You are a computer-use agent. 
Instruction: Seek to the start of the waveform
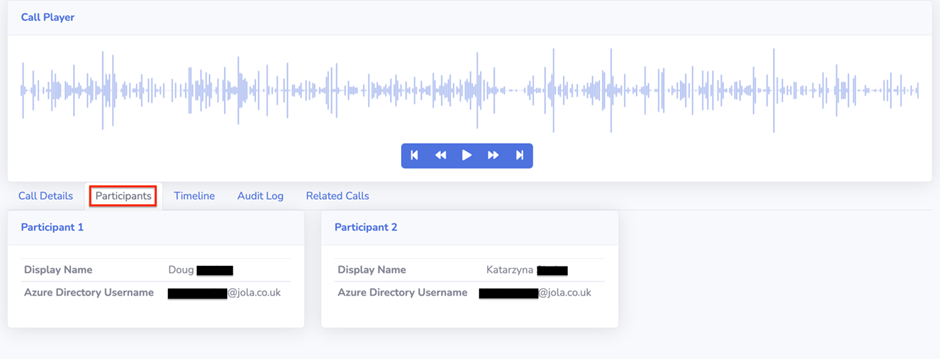[x=22, y=90]
